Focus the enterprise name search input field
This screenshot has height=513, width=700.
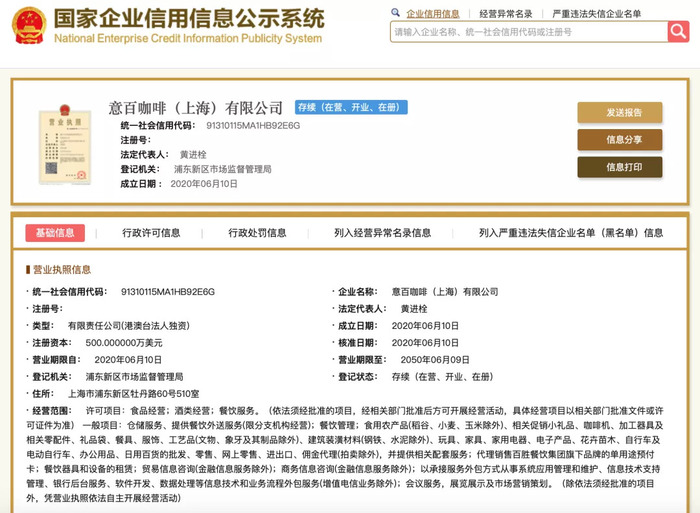tap(529, 32)
